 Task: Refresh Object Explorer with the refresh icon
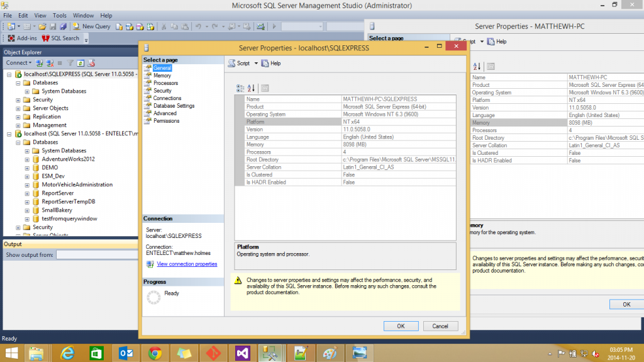pyautogui.click(x=80, y=63)
